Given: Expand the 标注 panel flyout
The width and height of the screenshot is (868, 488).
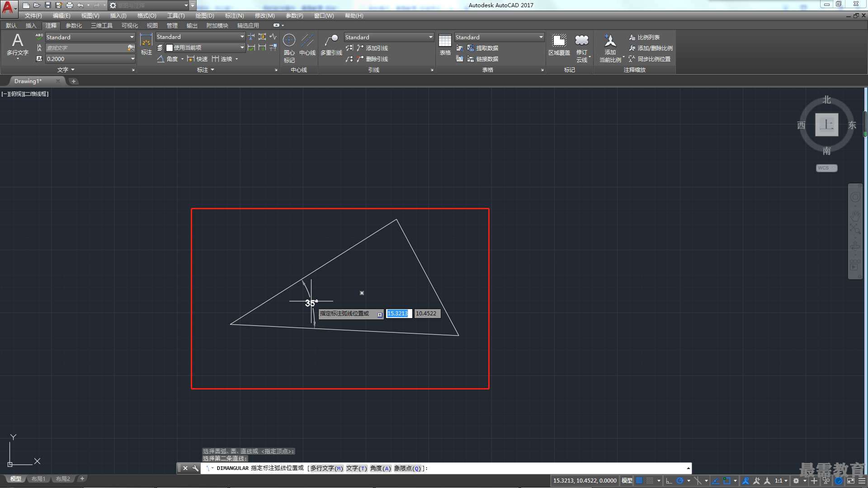Looking at the screenshot, I should pyautogui.click(x=206, y=70).
